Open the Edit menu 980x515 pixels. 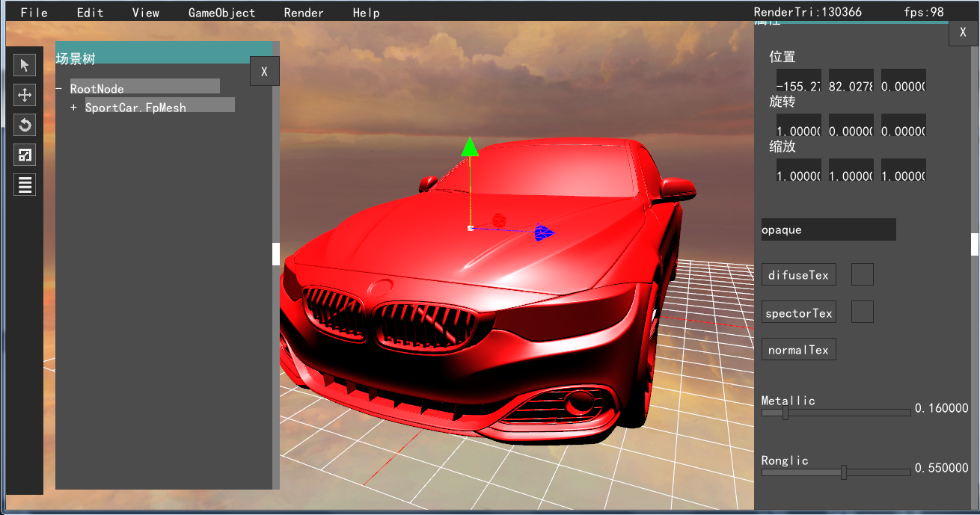90,13
